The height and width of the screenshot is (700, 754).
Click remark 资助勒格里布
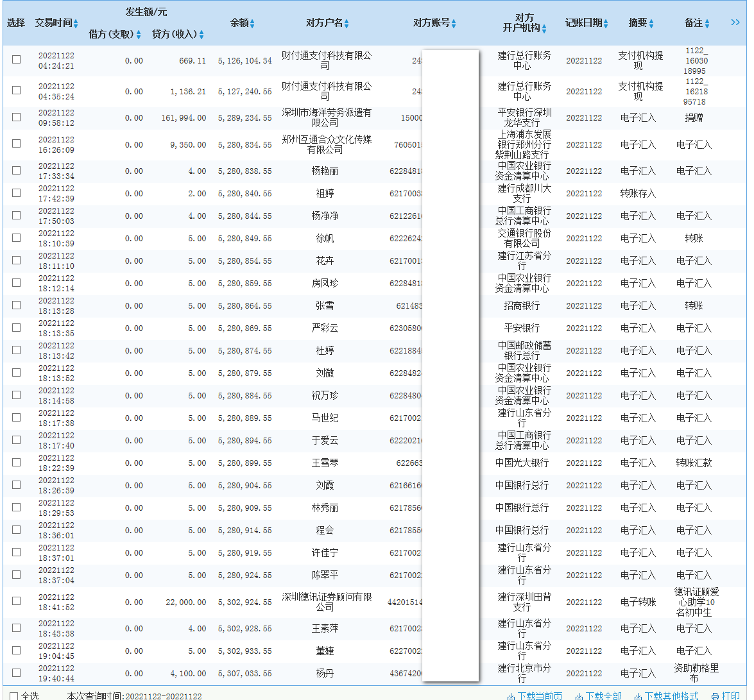[x=696, y=673]
